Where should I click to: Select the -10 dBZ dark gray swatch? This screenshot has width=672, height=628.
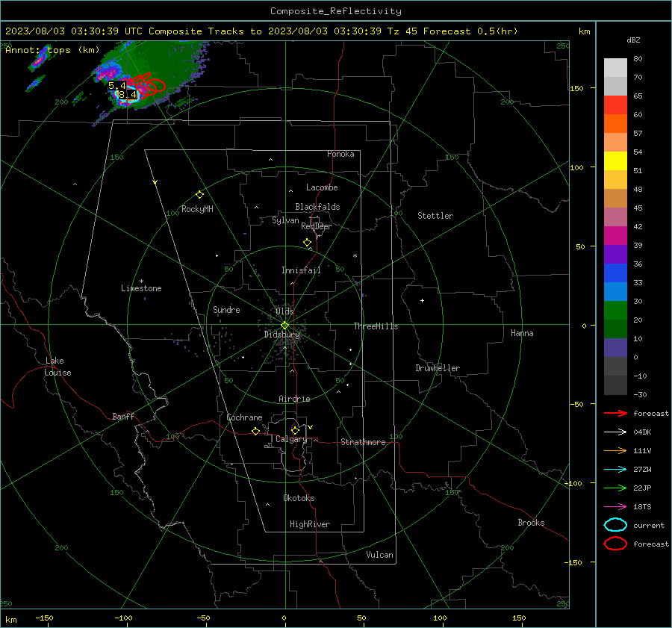(615, 385)
